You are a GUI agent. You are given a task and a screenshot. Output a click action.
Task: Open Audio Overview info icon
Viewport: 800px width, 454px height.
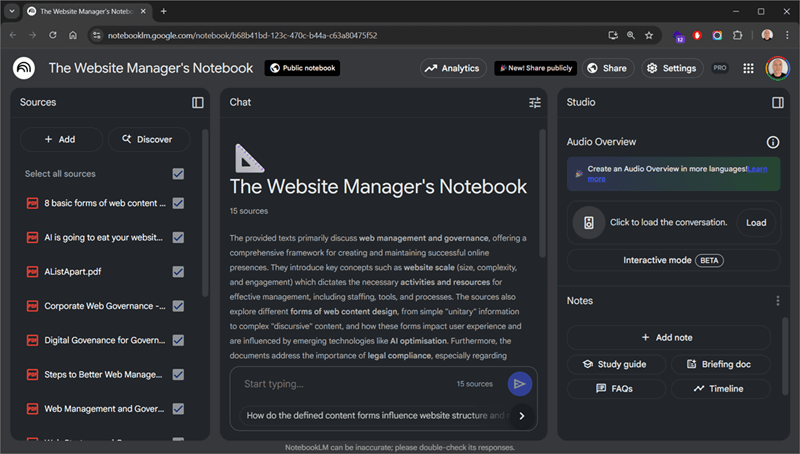[773, 142]
